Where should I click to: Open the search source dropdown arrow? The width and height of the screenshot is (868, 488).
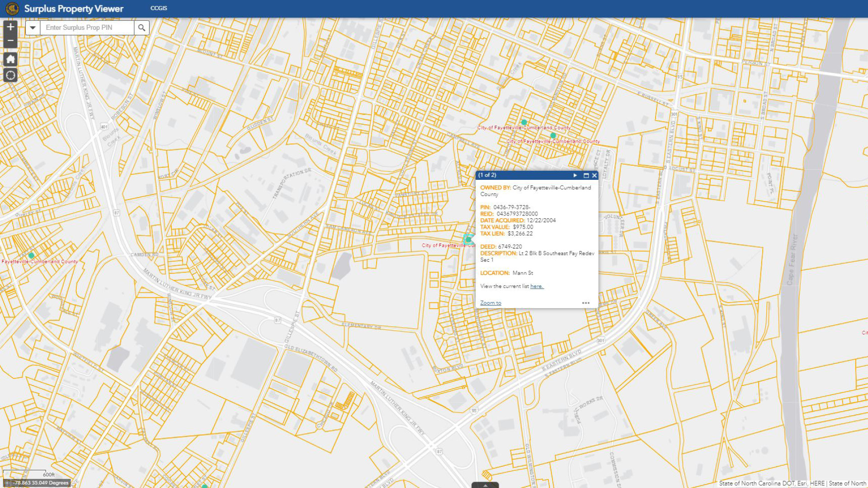click(x=33, y=28)
